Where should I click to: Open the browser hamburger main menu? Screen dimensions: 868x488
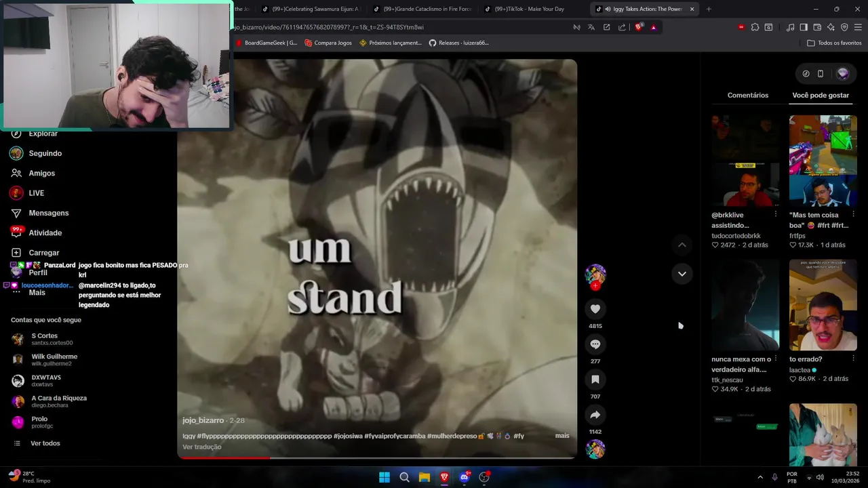tap(858, 27)
